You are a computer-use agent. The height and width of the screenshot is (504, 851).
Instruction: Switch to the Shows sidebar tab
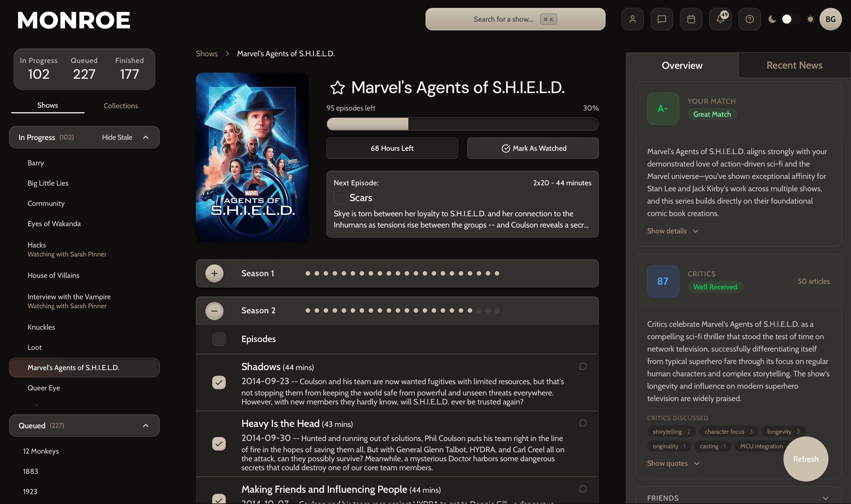click(48, 106)
